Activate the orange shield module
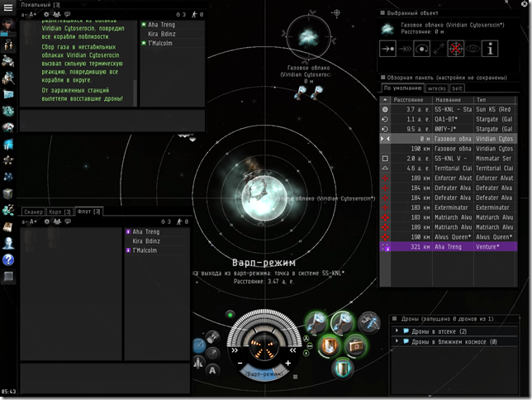 (329, 345)
